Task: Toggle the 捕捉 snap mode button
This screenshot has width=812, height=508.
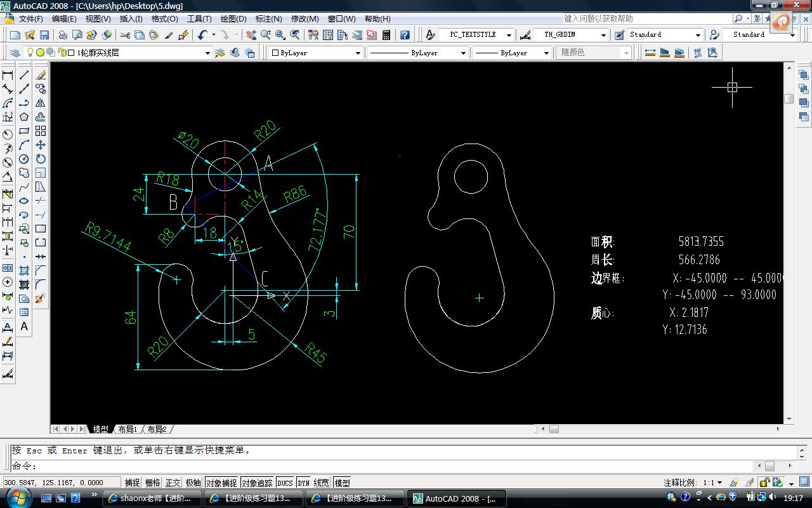Action: (x=133, y=483)
